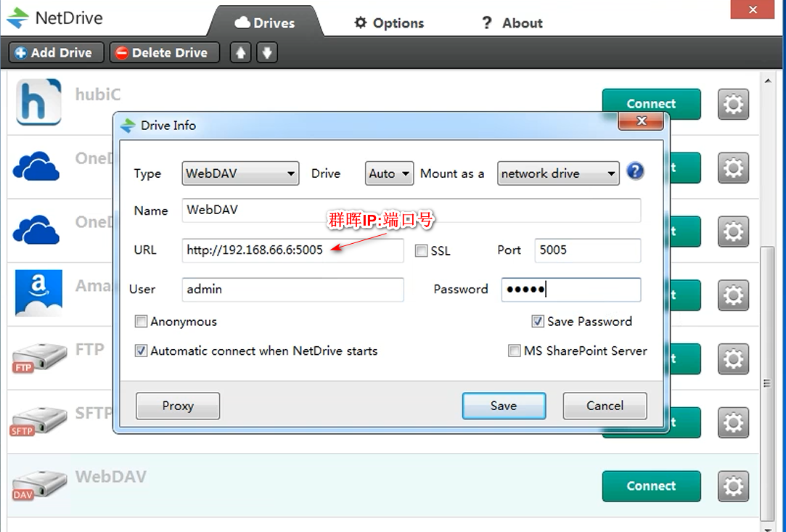Open the About tab
The image size is (786, 532).
click(x=512, y=23)
